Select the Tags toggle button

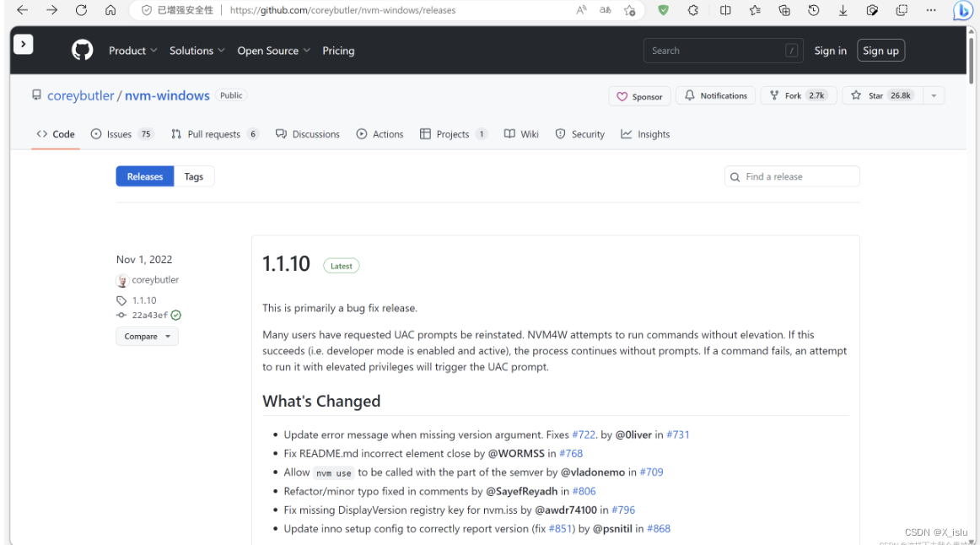coord(194,176)
